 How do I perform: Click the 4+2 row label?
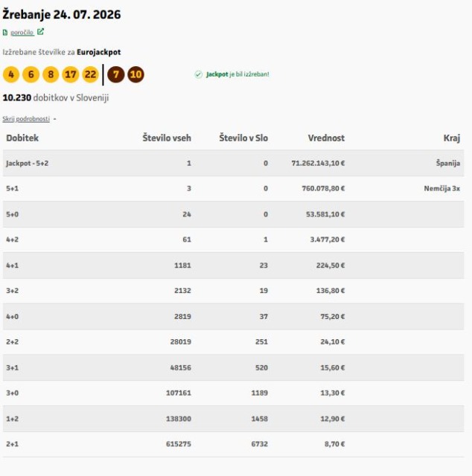[13, 239]
